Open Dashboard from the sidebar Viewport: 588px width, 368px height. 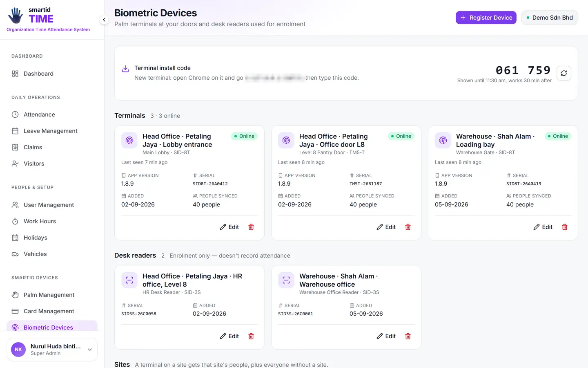[x=52, y=74]
